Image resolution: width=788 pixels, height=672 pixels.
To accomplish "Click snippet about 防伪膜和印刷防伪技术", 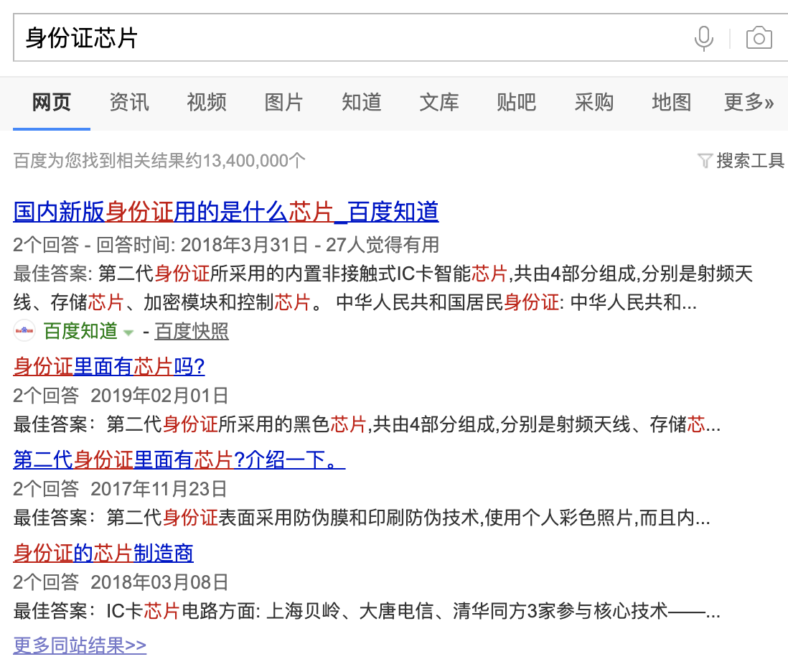I will pos(362,518).
